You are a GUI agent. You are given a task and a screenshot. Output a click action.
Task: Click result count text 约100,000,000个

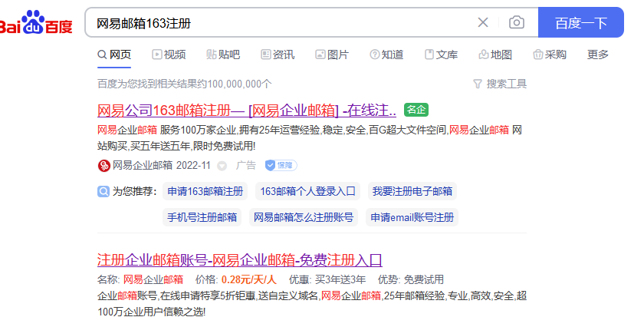point(235,84)
